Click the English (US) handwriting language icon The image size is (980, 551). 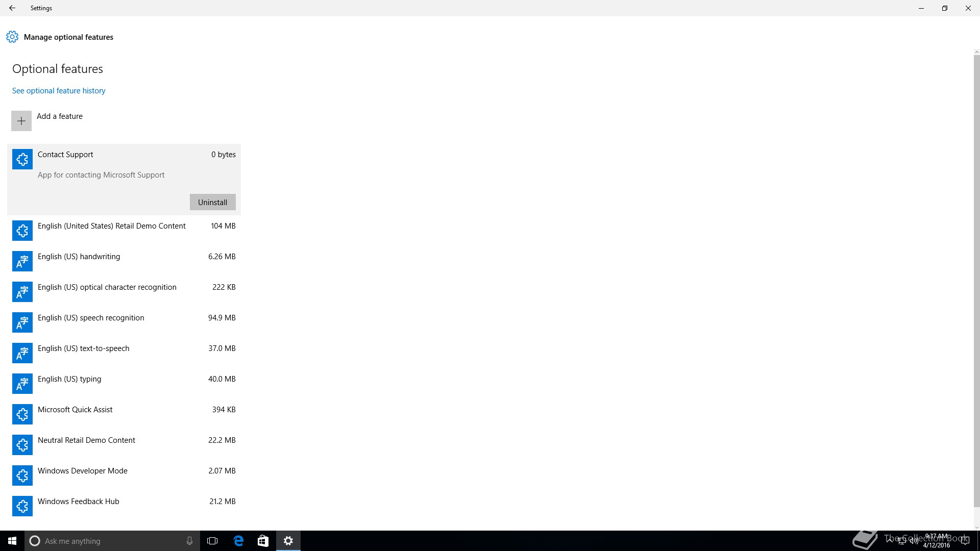pos(22,261)
